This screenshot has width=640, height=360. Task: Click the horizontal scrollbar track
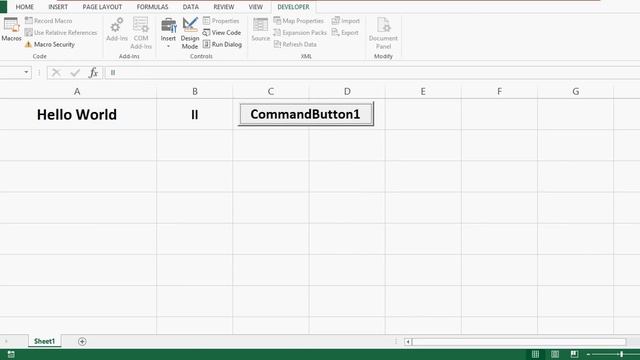click(519, 342)
